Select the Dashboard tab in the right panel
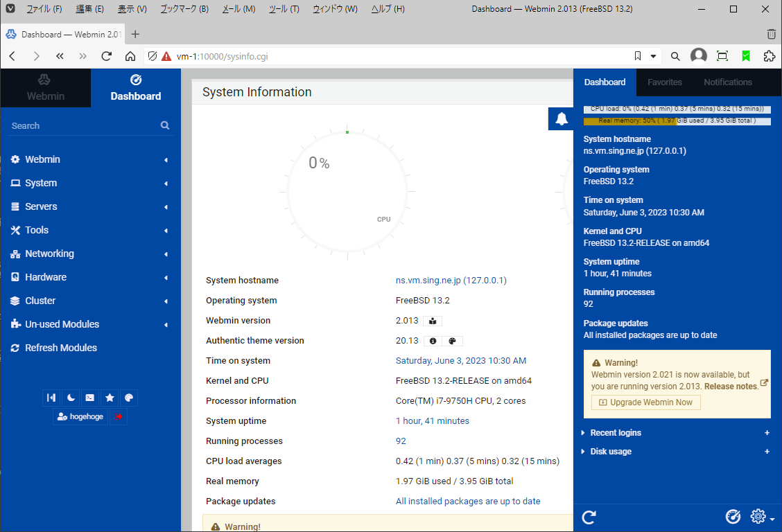782x532 pixels. point(605,82)
